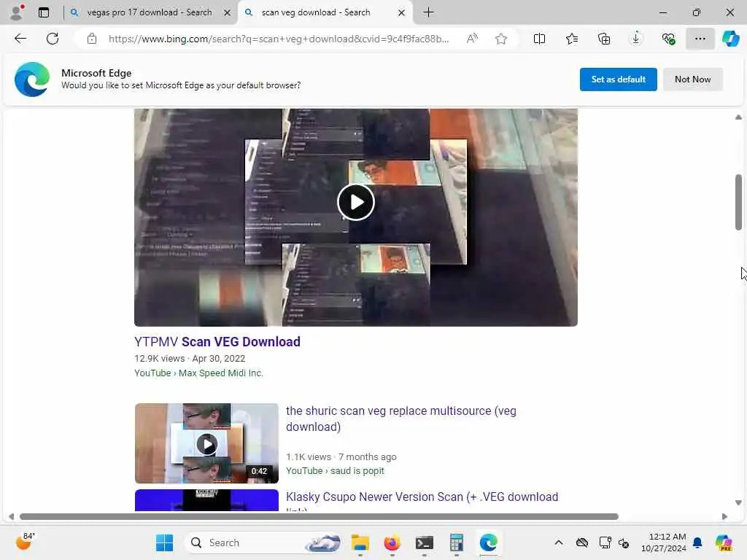747x560 pixels.
Task: Click the scroll down arrow
Action: pos(738,502)
